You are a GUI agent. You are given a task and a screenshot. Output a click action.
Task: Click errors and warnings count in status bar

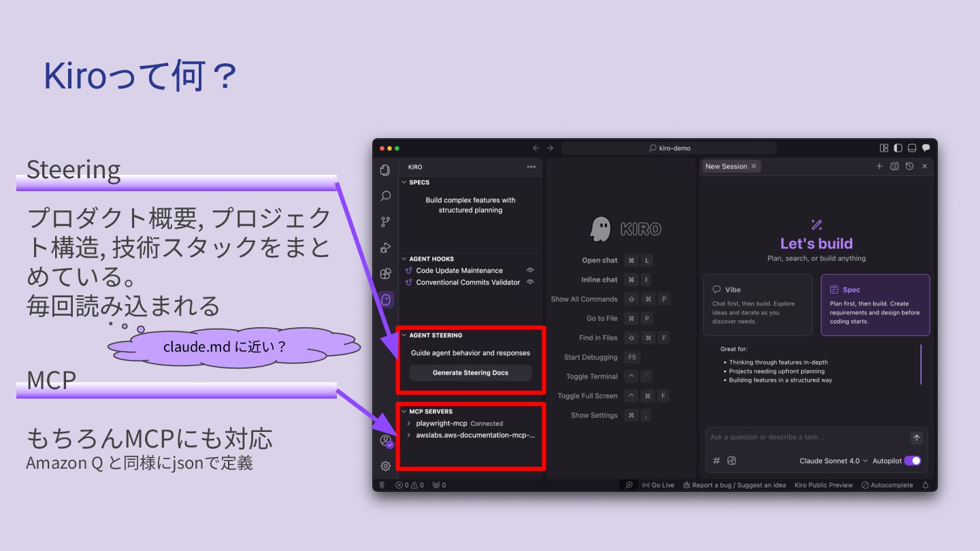410,485
